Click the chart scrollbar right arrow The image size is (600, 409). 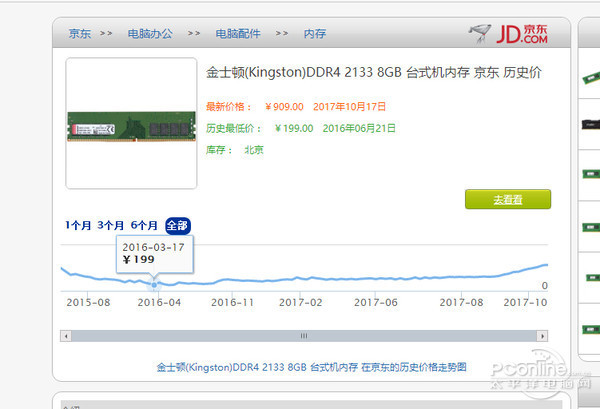click(541, 336)
